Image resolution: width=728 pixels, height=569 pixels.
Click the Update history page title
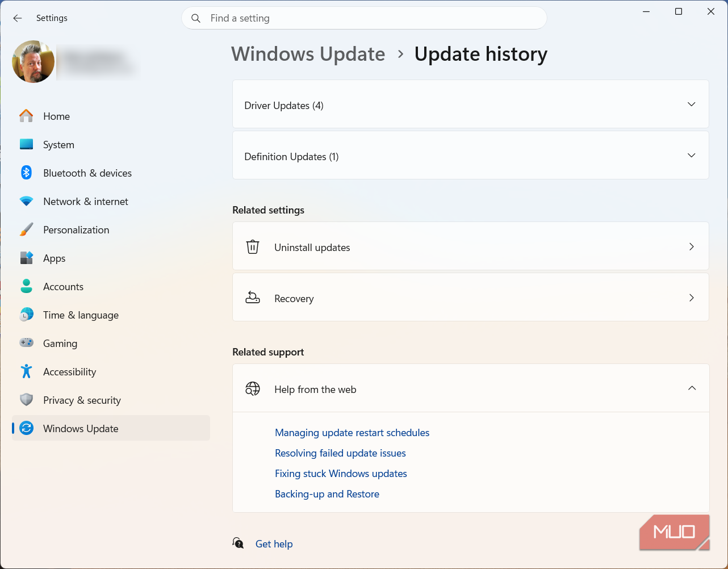481,54
